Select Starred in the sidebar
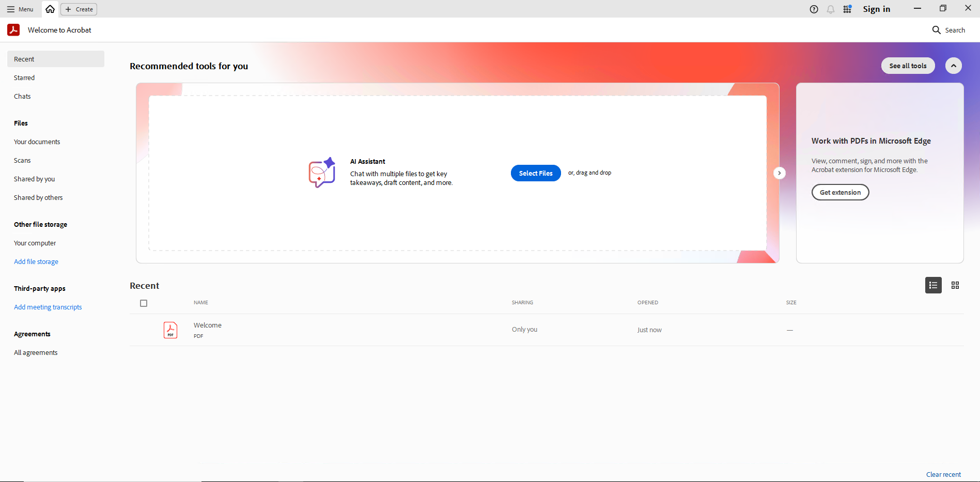The width and height of the screenshot is (980, 482). (24, 78)
